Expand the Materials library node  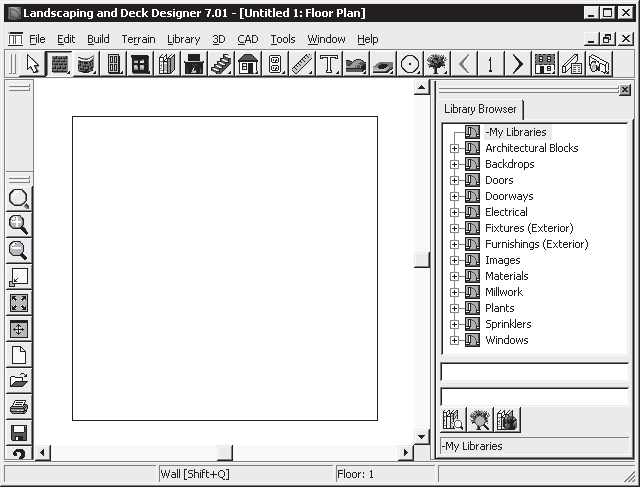[454, 276]
